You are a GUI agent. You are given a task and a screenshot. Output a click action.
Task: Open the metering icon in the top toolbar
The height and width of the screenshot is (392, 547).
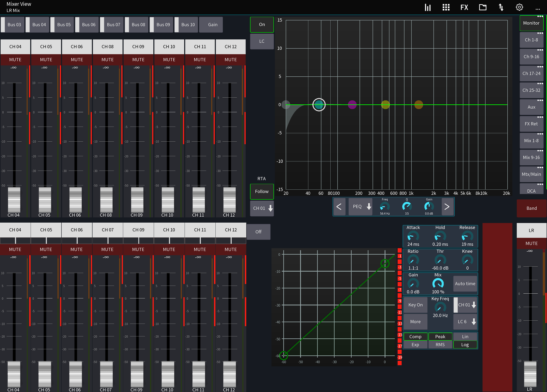click(x=428, y=7)
